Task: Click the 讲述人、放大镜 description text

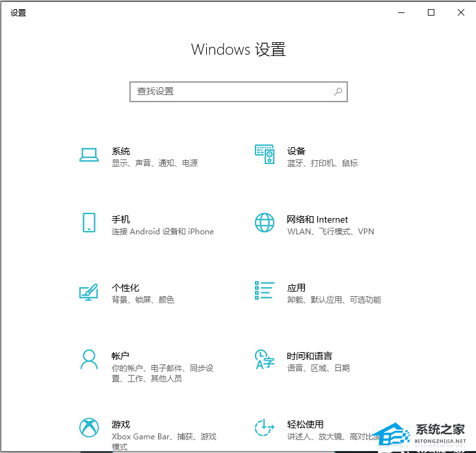Action: [x=334, y=437]
